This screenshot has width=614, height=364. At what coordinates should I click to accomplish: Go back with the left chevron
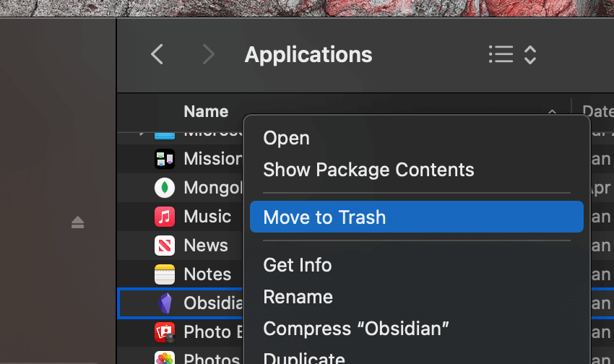(x=157, y=54)
